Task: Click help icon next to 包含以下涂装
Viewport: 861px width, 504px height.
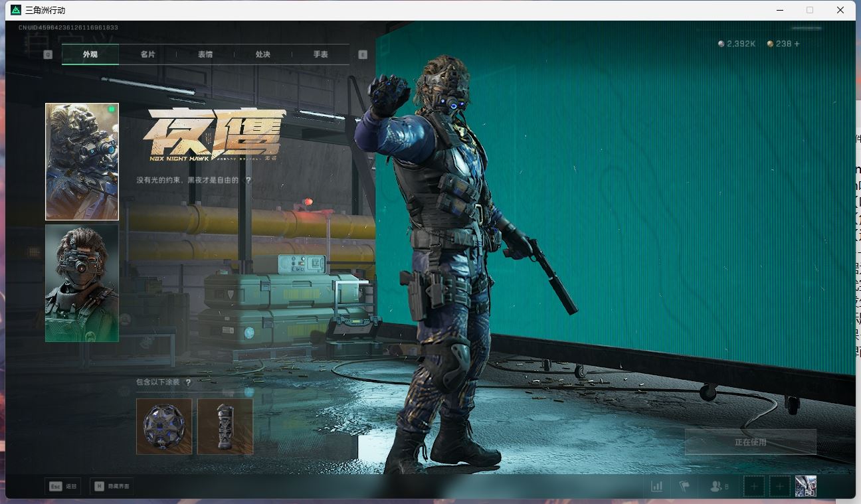Action: tap(188, 382)
